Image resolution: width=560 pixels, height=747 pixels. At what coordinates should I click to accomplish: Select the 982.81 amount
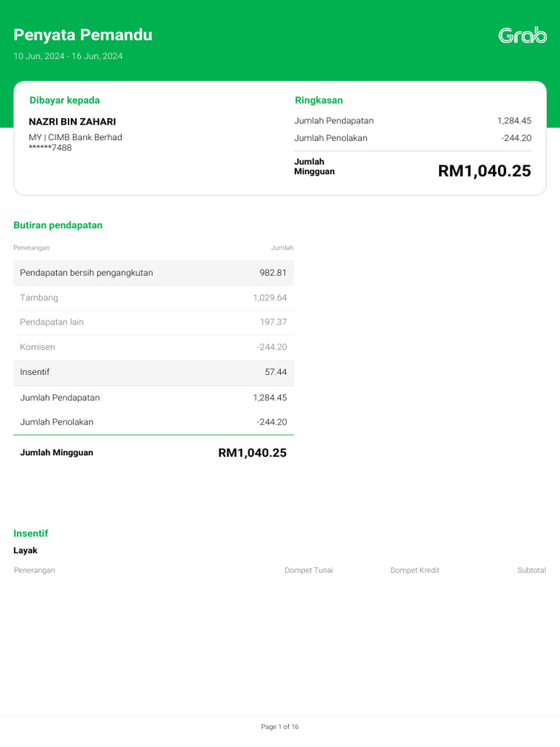click(273, 273)
